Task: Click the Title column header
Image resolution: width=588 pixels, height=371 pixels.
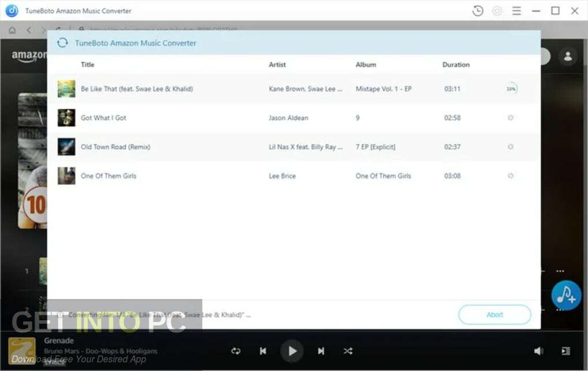Action: click(88, 65)
